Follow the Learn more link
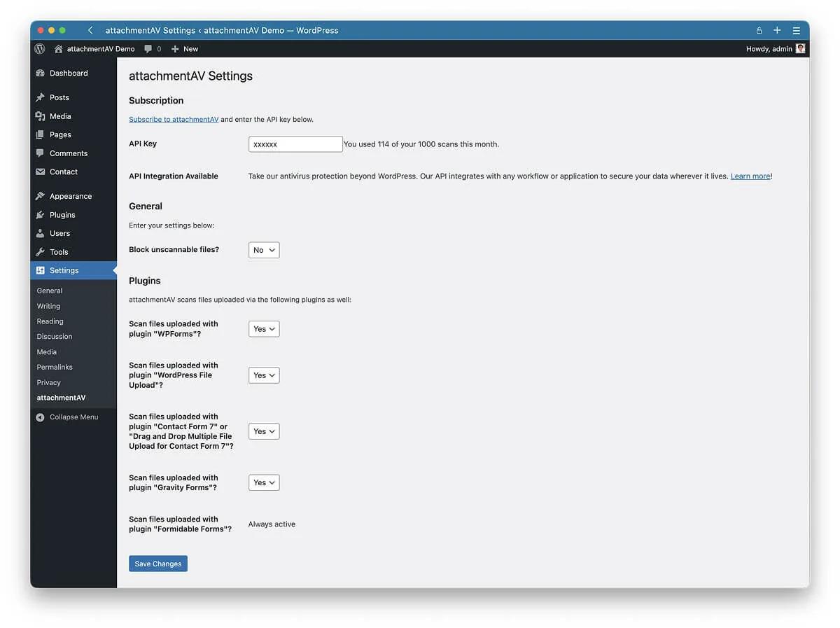This screenshot has width=840, height=628. (x=750, y=176)
